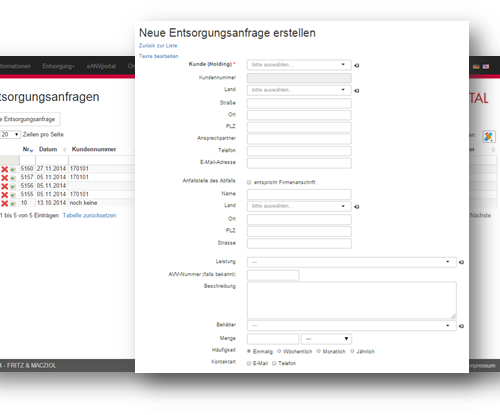Image resolution: width=500 pixels, height=415 pixels.
Task: Click 'Tabelle zurücksetzen' link
Action: tap(89, 215)
